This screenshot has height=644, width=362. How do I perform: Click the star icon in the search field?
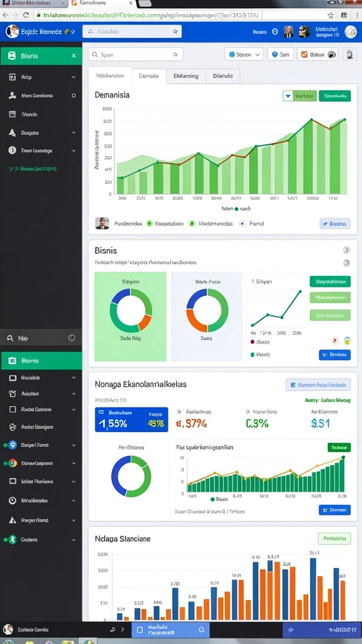[x=175, y=54]
